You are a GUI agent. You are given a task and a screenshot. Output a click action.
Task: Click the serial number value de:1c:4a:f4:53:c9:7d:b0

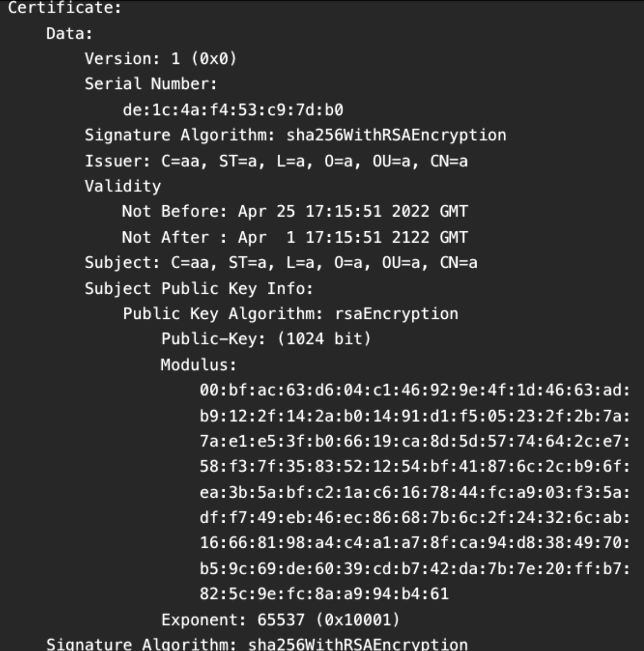click(233, 110)
